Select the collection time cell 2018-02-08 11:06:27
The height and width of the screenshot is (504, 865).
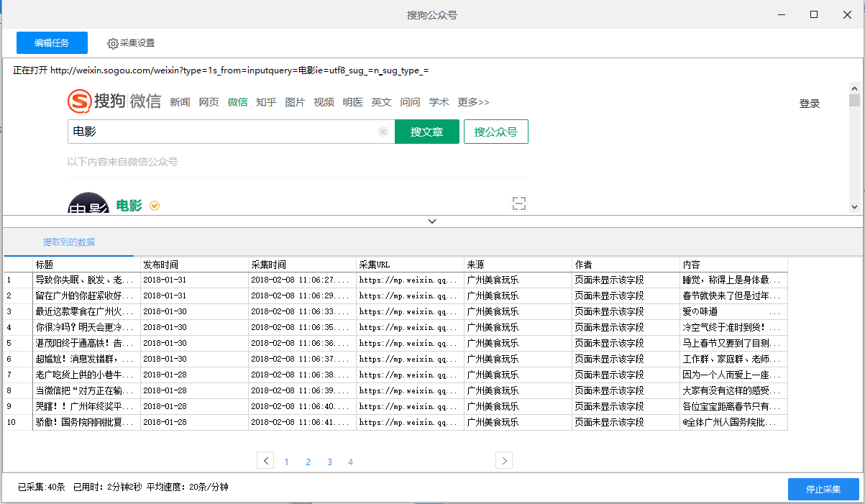302,280
